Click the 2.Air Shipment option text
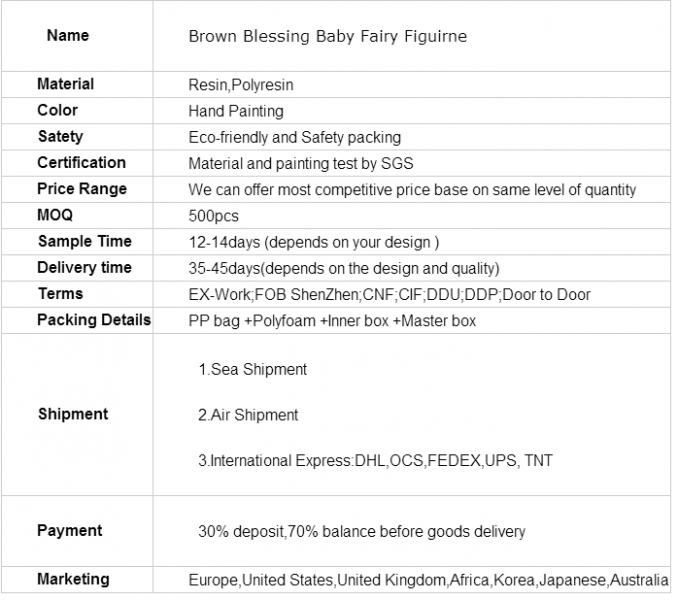Image resolution: width=678 pixels, height=600 pixels. coord(248,415)
